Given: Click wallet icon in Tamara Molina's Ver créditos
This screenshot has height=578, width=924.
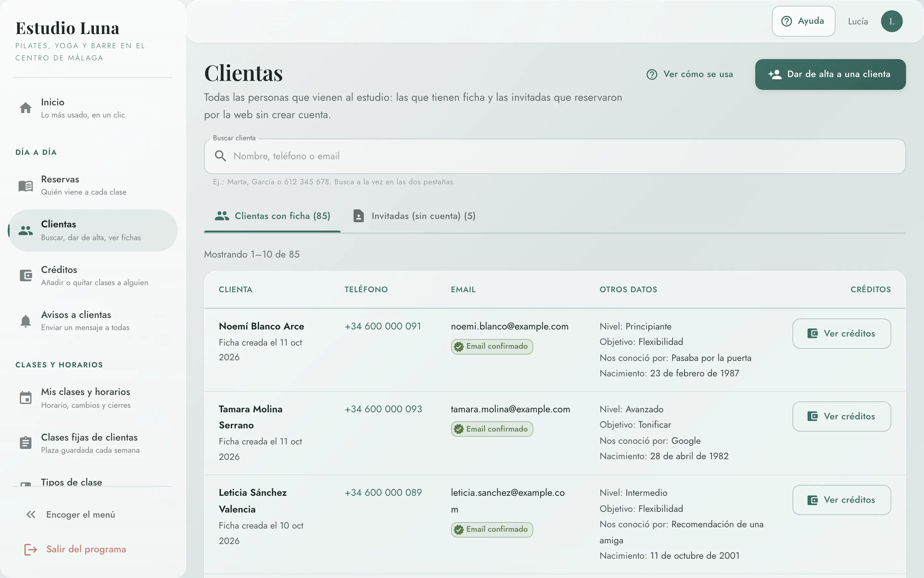Looking at the screenshot, I should pos(812,416).
